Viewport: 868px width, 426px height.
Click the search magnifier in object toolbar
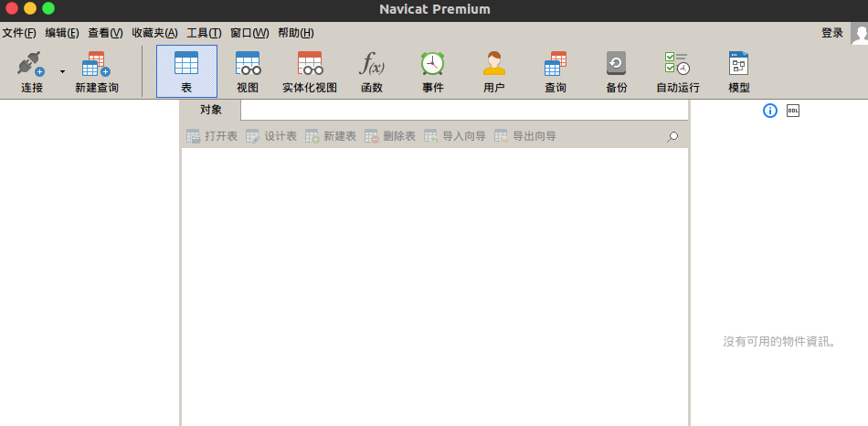[673, 136]
